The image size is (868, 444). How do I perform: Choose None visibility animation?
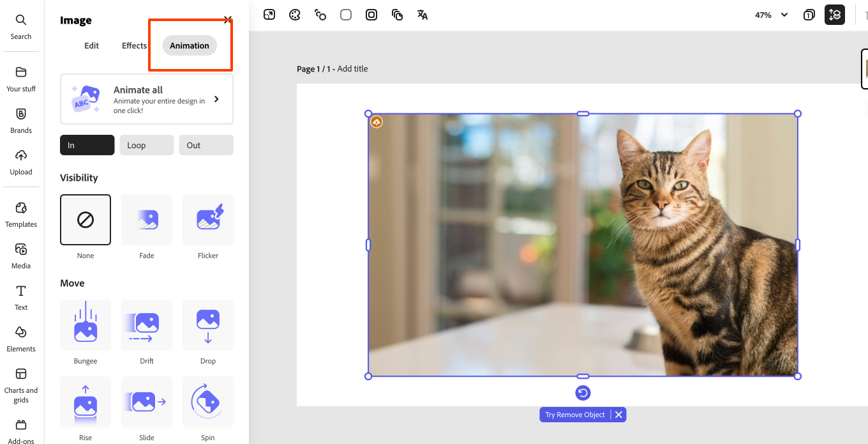click(x=86, y=220)
